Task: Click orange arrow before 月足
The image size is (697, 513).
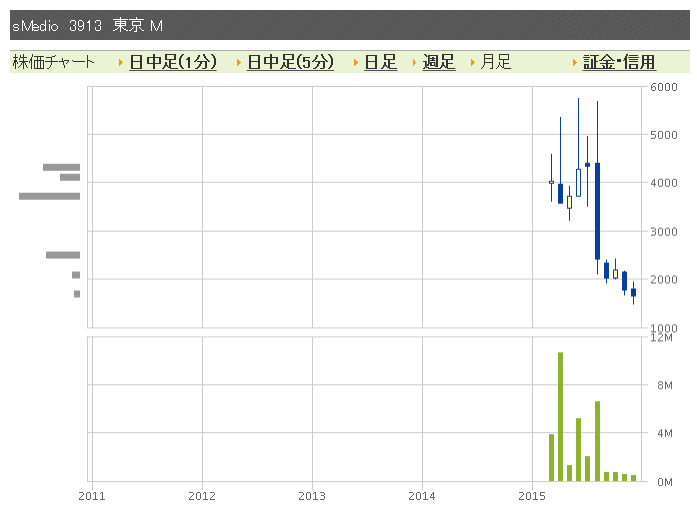Action: pos(473,63)
